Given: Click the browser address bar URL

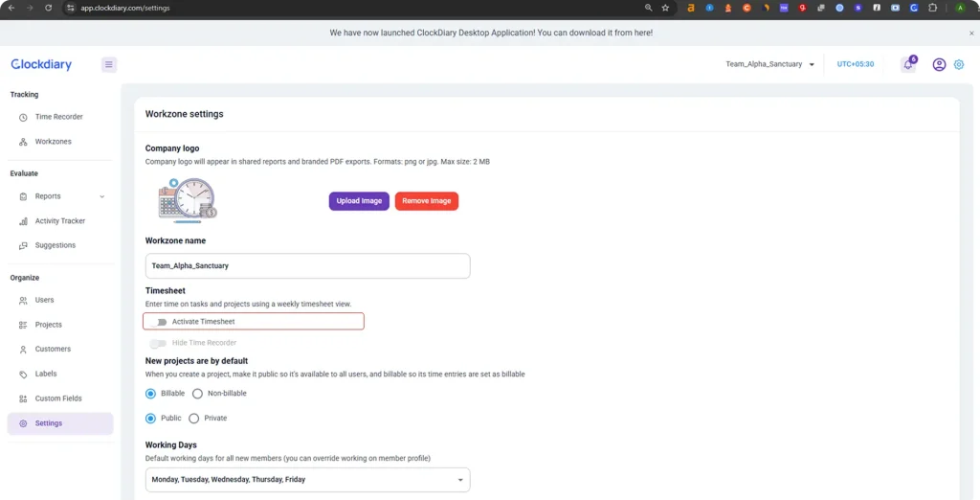Looking at the screenshot, I should point(125,8).
